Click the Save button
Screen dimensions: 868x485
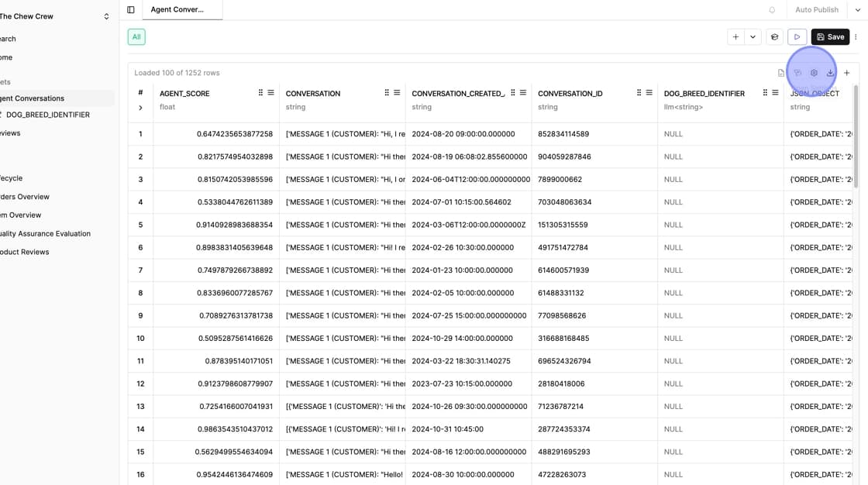(x=830, y=37)
